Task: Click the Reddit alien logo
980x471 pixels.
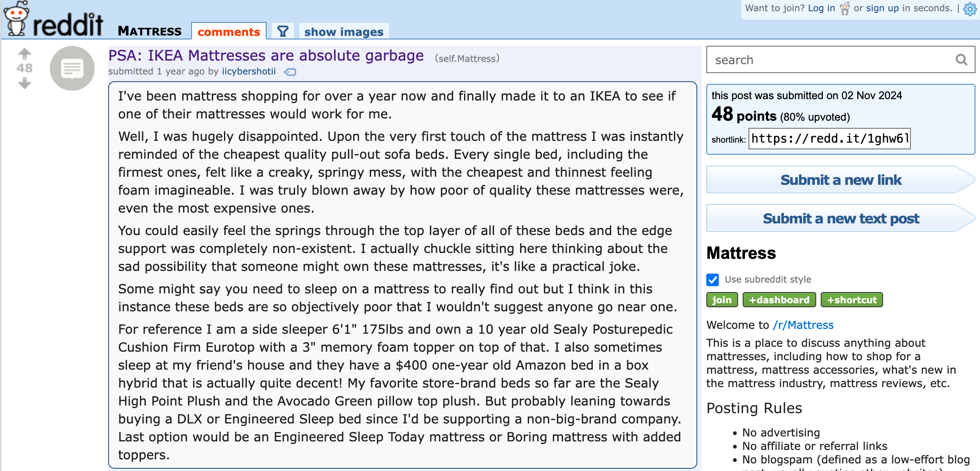Action: point(16,19)
